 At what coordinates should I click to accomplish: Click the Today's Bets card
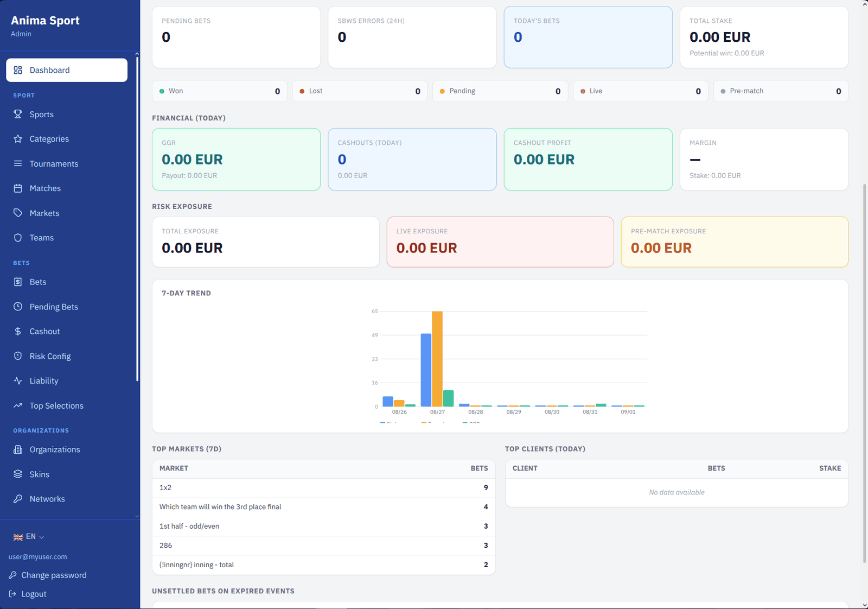tap(588, 37)
